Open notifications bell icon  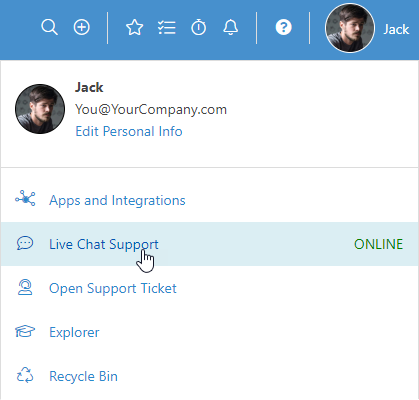pos(230,27)
